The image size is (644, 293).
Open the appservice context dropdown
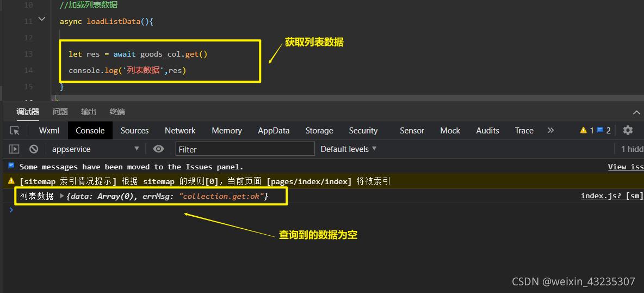pos(96,149)
